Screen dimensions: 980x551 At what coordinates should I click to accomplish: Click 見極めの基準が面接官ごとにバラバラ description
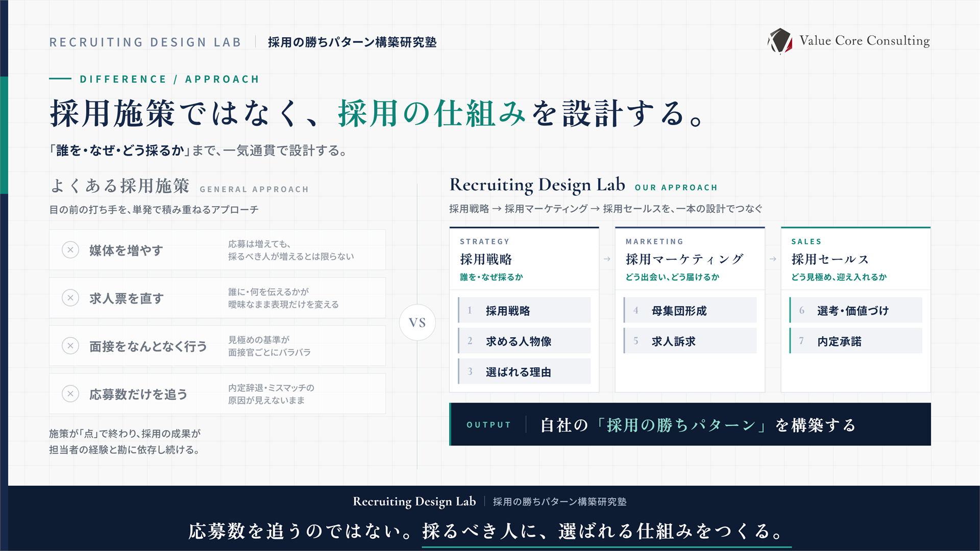[x=269, y=346]
